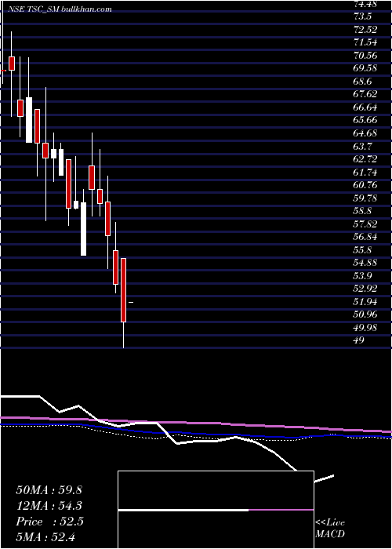Click the 56.84 price axis label
The width and height of the screenshot is (392, 549).
366,237
